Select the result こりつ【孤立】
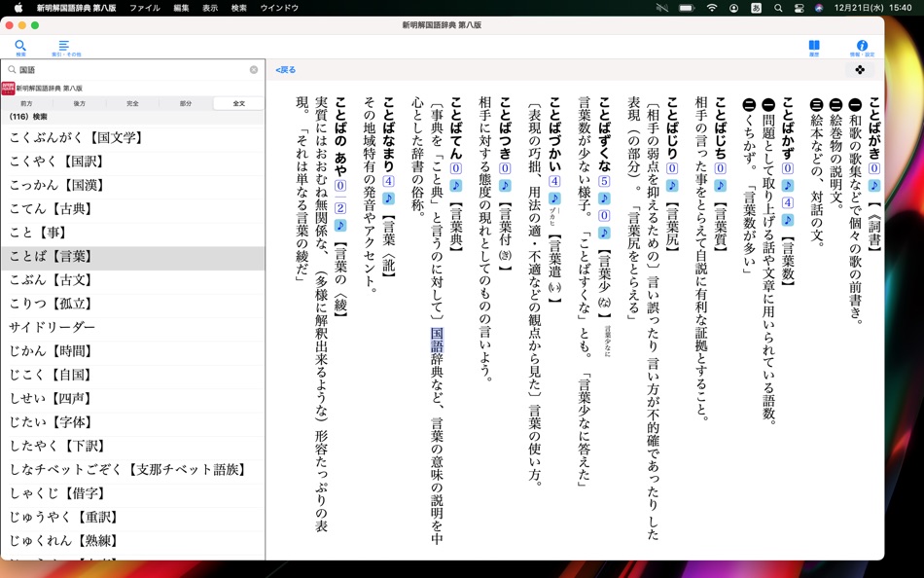The image size is (924, 578). 132,304
